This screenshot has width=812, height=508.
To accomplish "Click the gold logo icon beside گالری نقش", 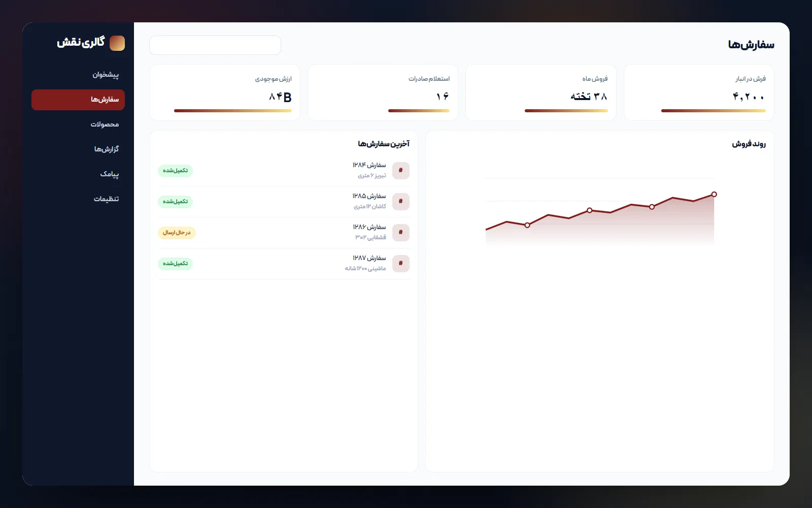I will 117,43.
